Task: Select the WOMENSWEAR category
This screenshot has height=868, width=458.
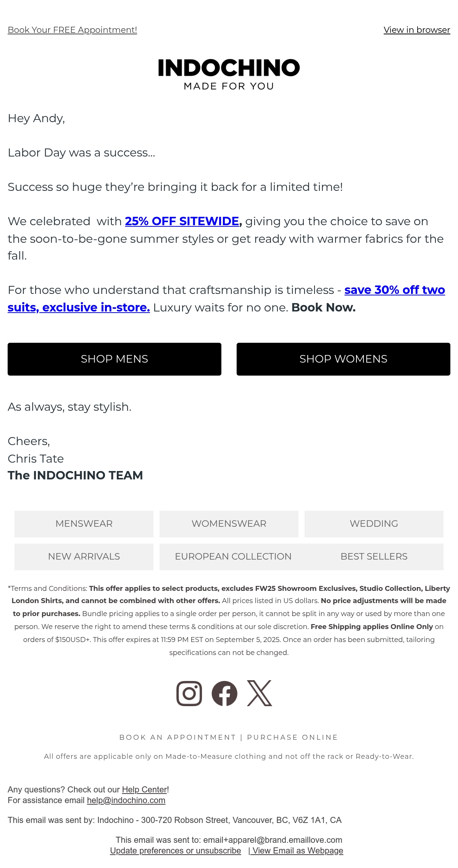Action: [x=229, y=524]
